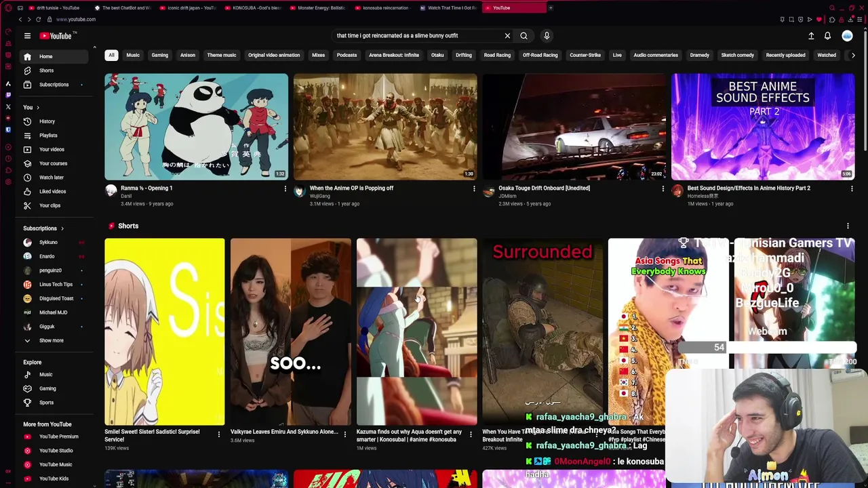Open the Linus Tech Tips subscription
Screen dimensions: 868x488
coord(54,285)
